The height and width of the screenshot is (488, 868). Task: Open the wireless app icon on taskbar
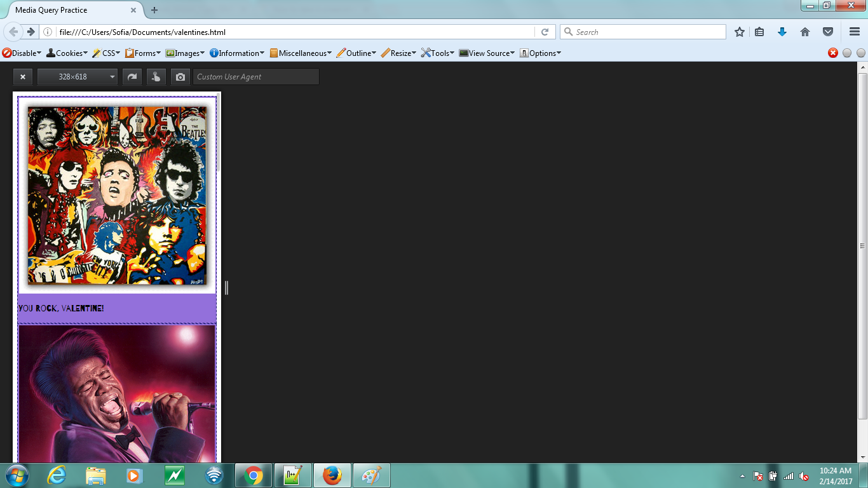(x=214, y=475)
